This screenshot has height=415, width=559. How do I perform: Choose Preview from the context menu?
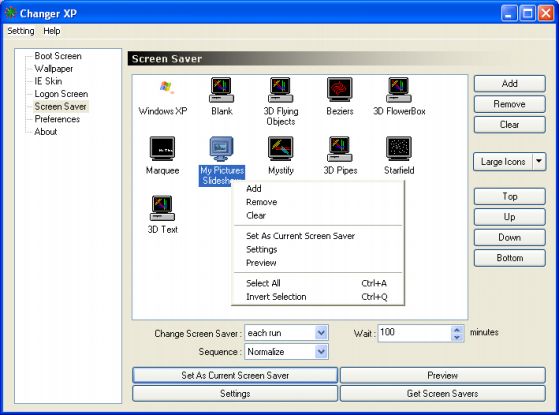[318, 263]
